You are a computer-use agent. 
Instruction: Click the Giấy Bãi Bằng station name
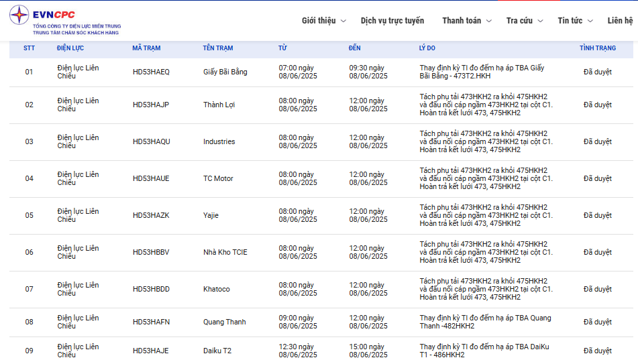[x=225, y=72]
